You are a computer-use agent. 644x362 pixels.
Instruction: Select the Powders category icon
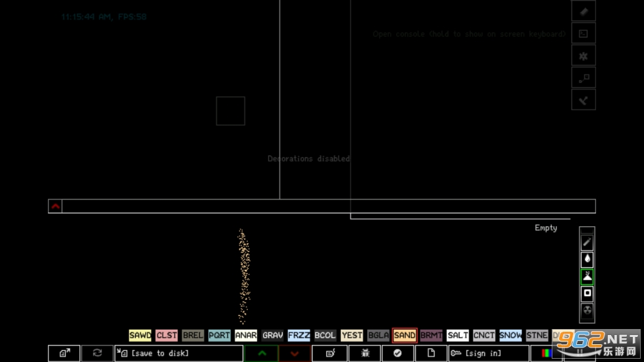(587, 277)
